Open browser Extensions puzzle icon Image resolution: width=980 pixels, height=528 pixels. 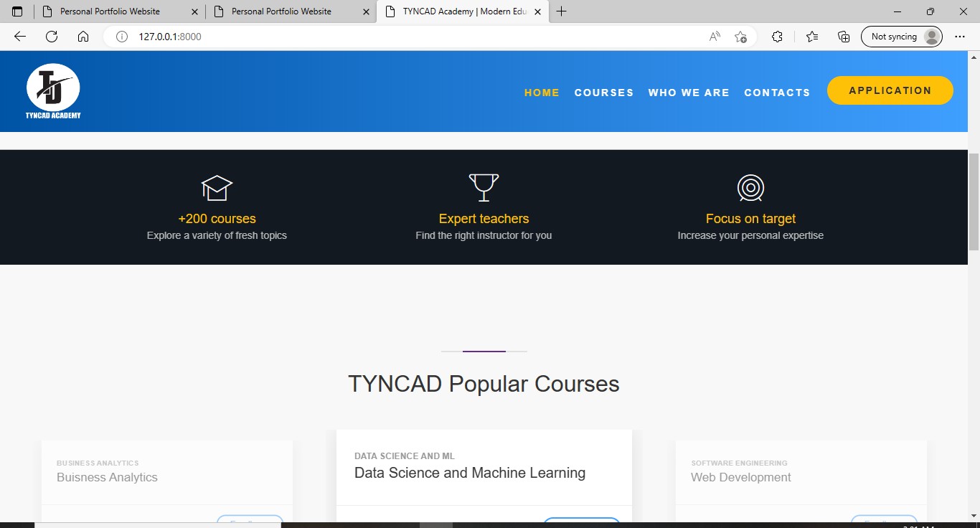click(777, 37)
